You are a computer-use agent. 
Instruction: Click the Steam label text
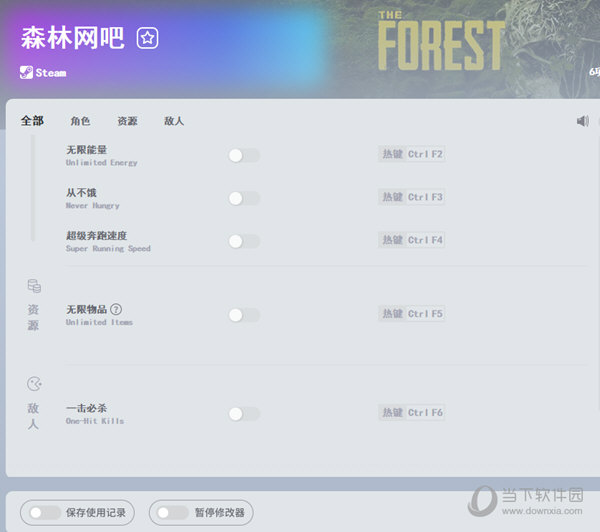click(51, 73)
